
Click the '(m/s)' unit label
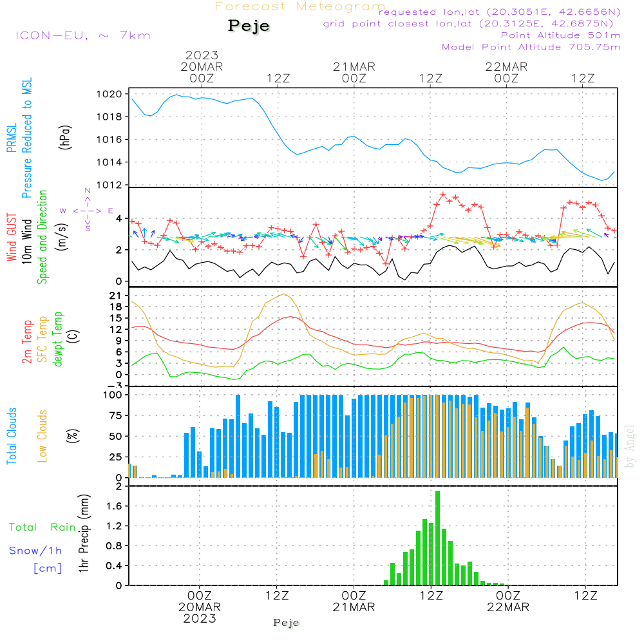click(62, 237)
